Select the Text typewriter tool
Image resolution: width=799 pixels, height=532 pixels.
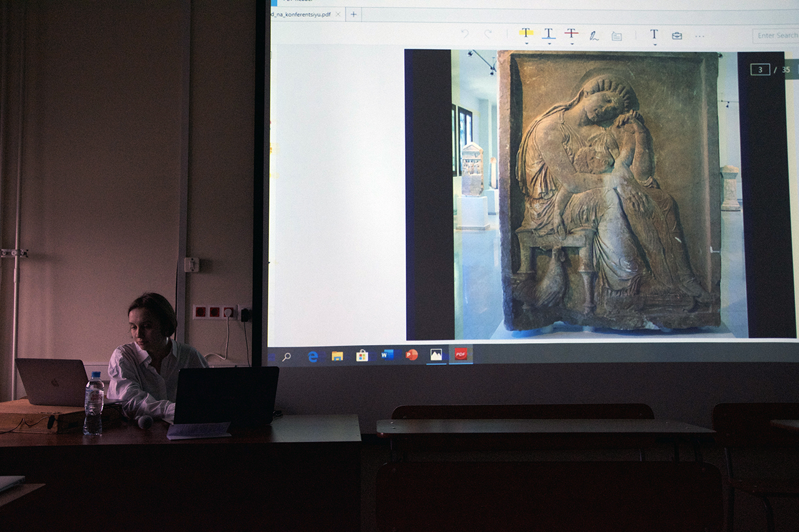pyautogui.click(x=654, y=34)
